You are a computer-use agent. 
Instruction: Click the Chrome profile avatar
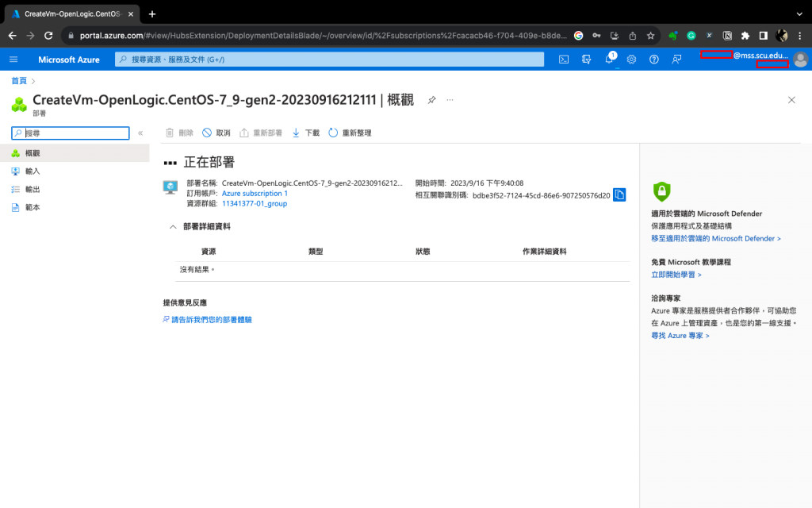click(x=781, y=36)
